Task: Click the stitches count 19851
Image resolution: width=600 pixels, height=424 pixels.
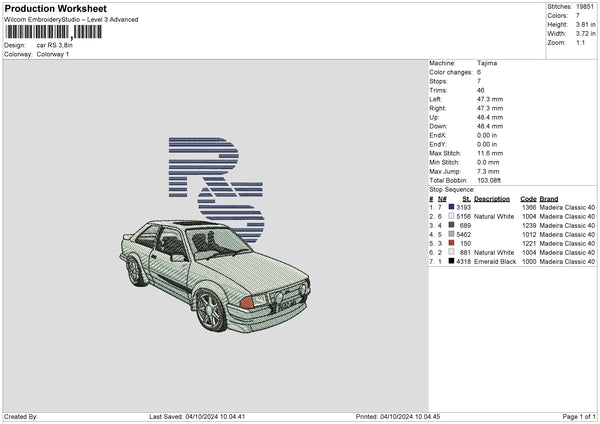Action: point(585,7)
